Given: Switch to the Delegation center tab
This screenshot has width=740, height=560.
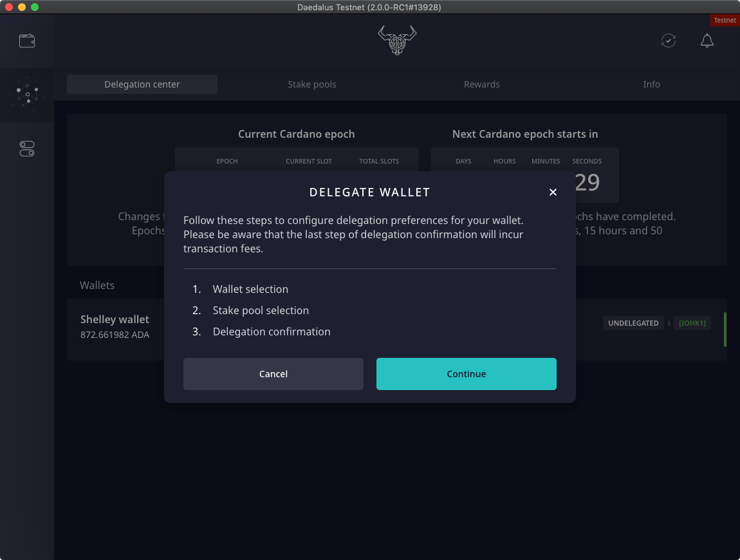Looking at the screenshot, I should (142, 84).
